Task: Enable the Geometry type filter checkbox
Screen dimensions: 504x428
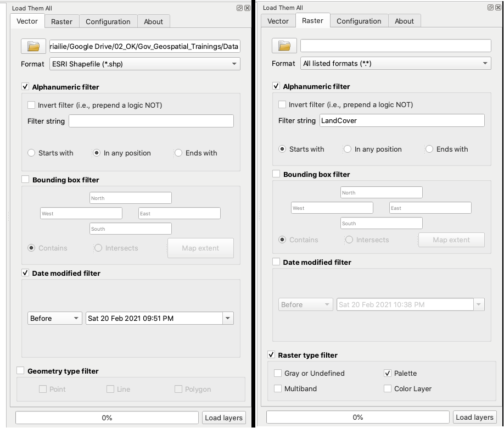Action: (21, 371)
